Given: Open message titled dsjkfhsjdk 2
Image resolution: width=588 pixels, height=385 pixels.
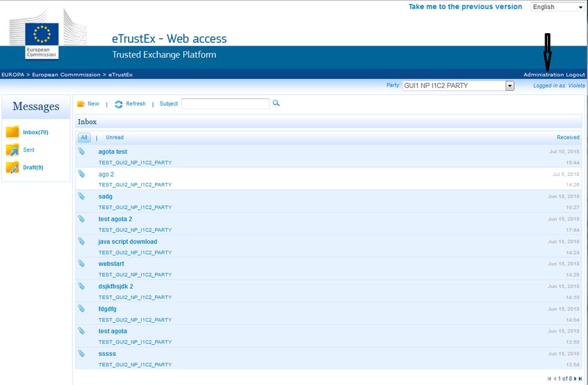Looking at the screenshot, I should pos(116,286).
